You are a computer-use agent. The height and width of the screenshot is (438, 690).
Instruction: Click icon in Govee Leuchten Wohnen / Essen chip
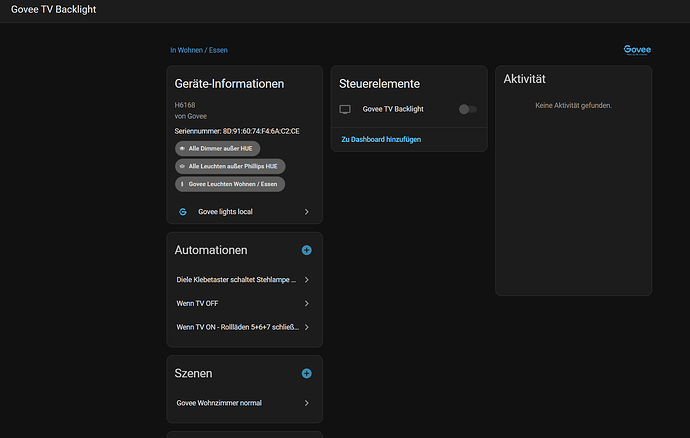pos(182,184)
